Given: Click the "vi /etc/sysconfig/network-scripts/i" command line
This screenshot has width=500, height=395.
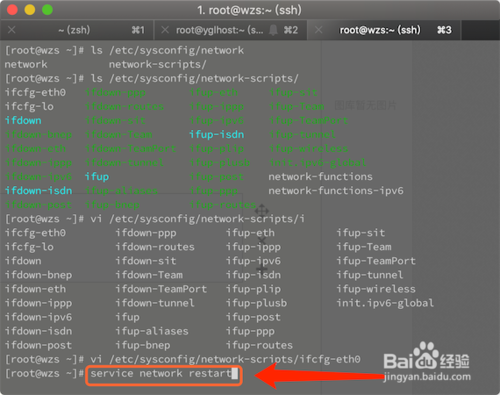Looking at the screenshot, I should tap(197, 219).
